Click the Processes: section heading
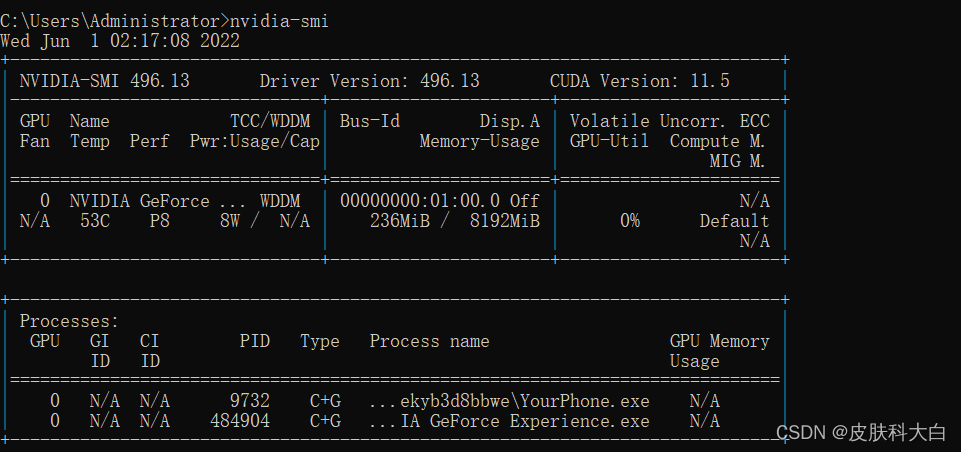The width and height of the screenshot is (961, 452). (69, 321)
